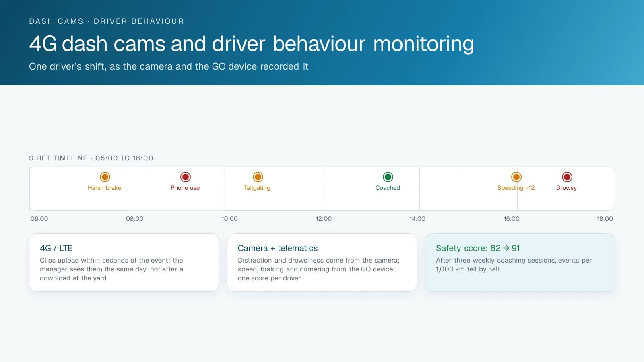Click the slide title about 4G dash cams
644x362 pixels.
tap(252, 44)
